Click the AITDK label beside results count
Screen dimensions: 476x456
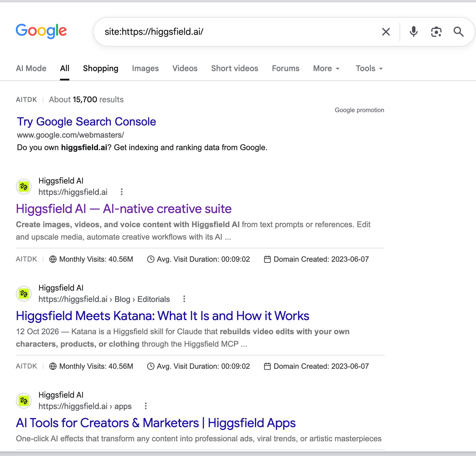coord(26,100)
